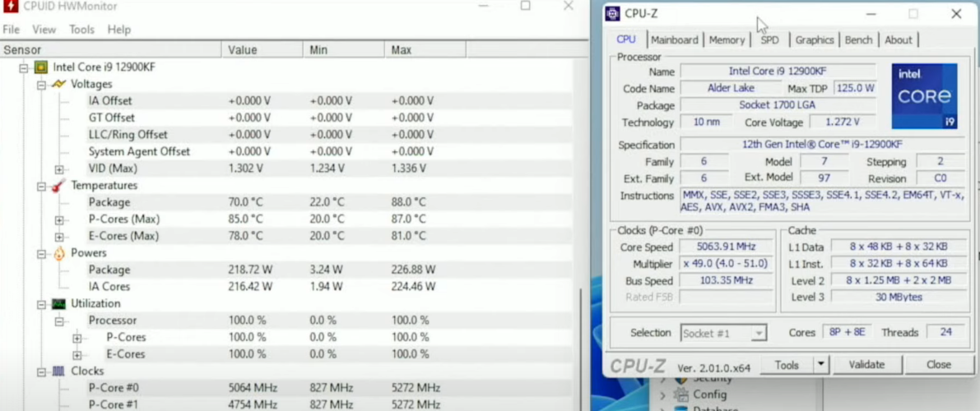Open the Tools menu in HWMonitor
This screenshot has height=411, width=980.
click(82, 30)
